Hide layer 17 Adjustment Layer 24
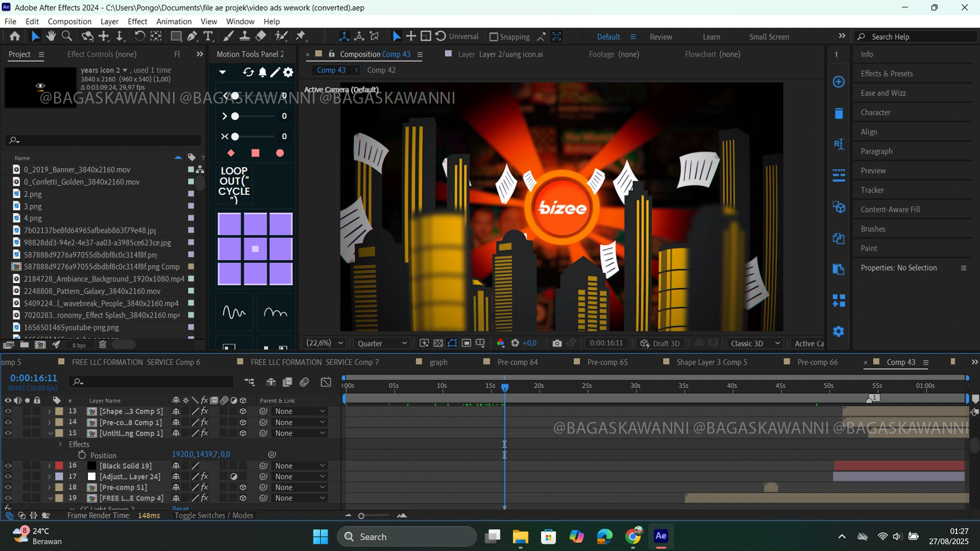The image size is (980, 551). (8, 477)
